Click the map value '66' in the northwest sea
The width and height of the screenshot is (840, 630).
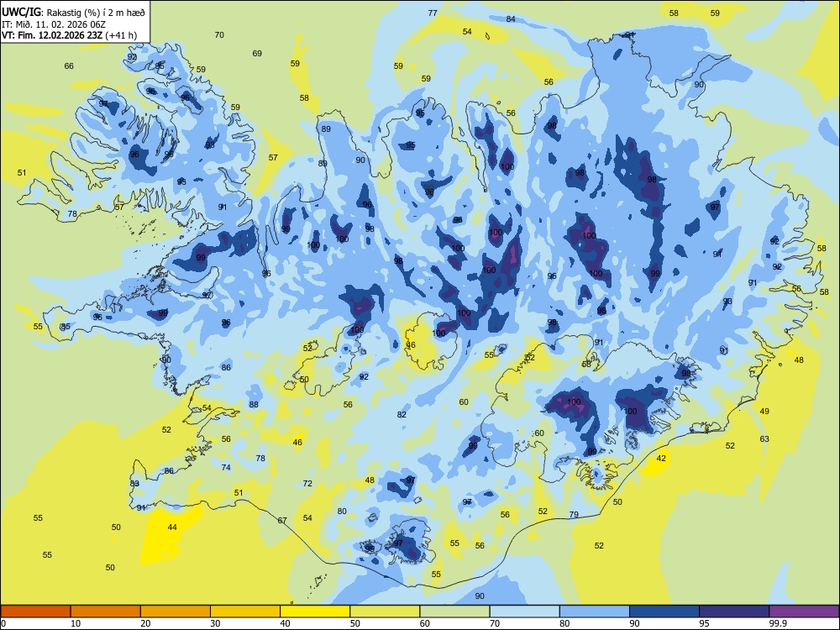(x=69, y=66)
